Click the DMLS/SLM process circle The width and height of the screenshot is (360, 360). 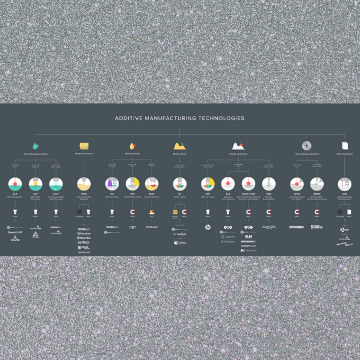tap(248, 184)
